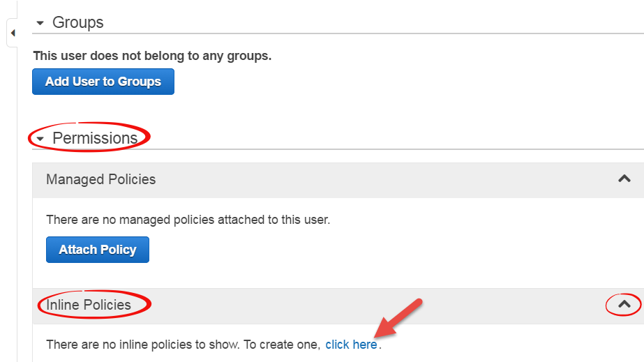
Task: Collapse the Inline Policies chevron
Action: click(624, 304)
